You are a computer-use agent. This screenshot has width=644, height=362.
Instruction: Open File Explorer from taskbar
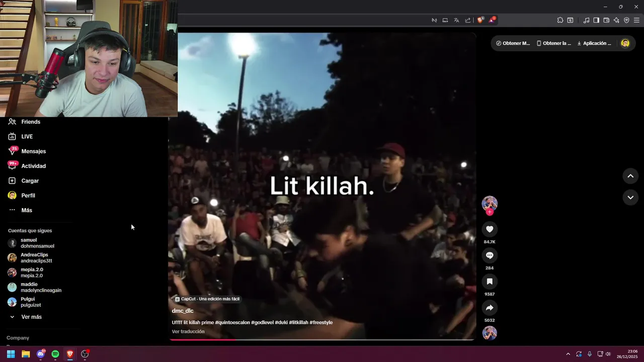click(x=26, y=354)
